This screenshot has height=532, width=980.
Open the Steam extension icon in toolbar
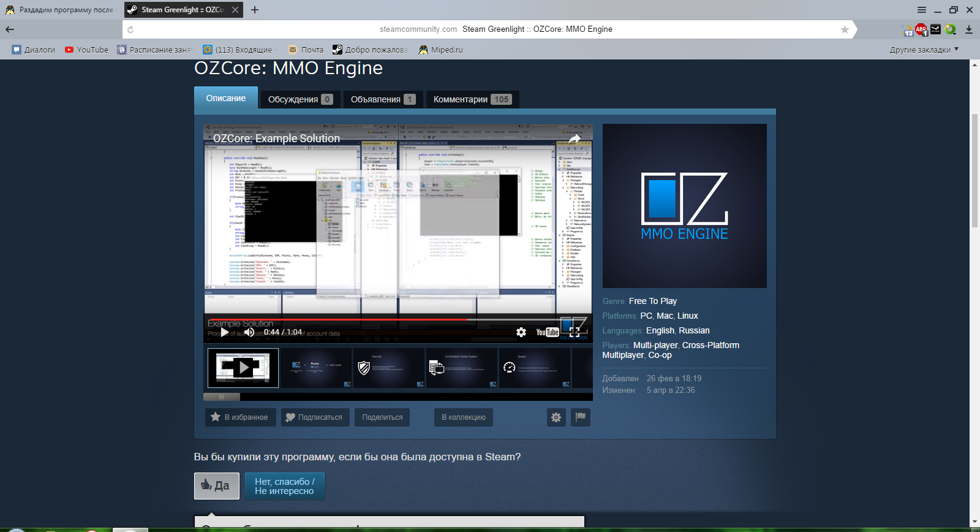point(935,29)
